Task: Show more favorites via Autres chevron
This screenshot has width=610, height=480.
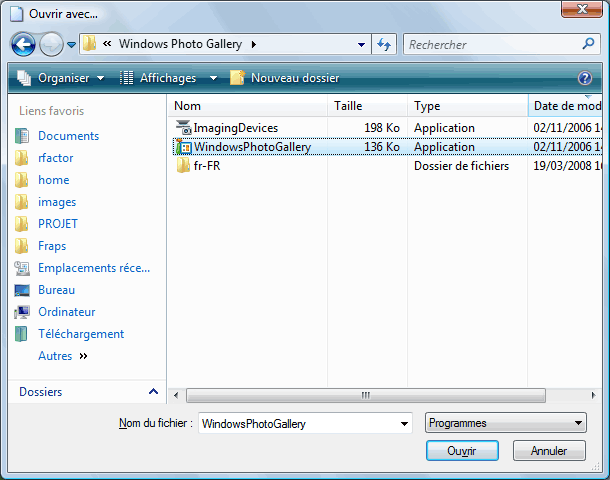Action: 83,356
